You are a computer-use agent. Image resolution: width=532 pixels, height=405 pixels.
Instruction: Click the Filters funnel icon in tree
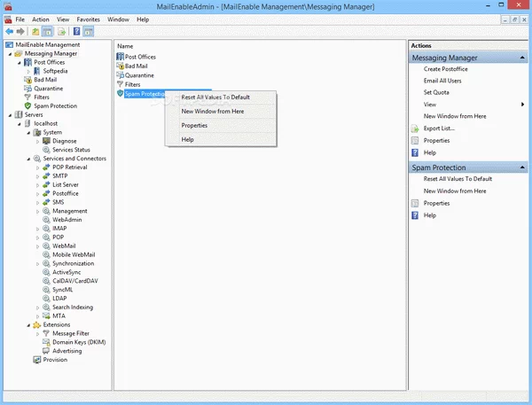27,97
